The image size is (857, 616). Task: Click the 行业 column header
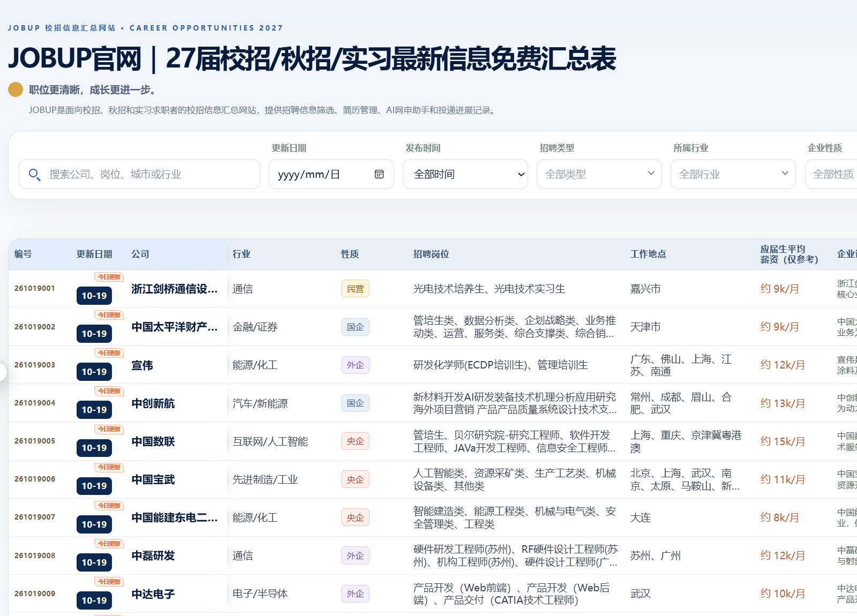tap(242, 254)
